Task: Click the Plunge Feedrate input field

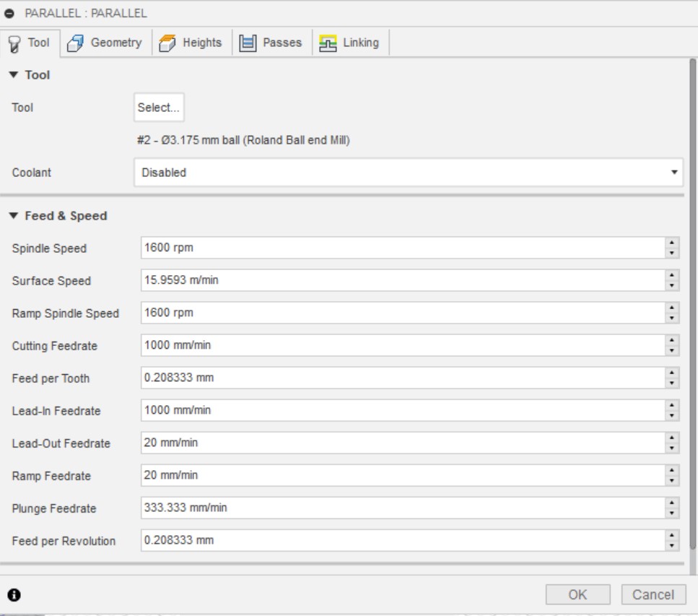Action: (x=403, y=508)
